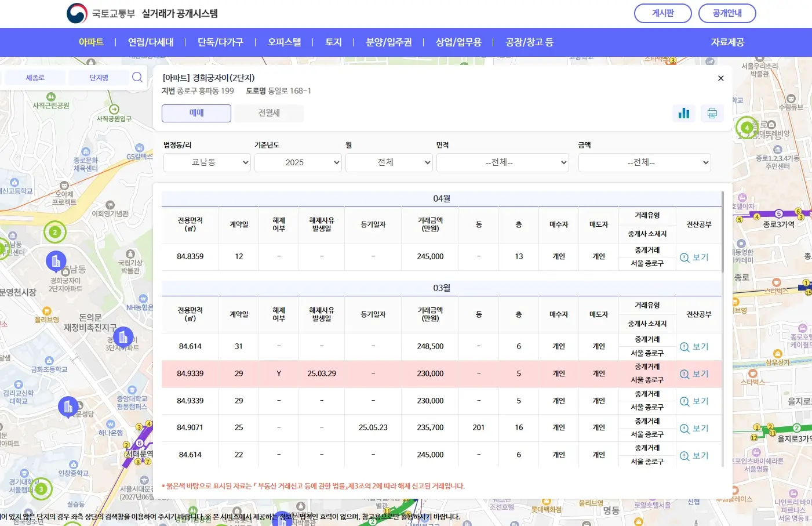Image resolution: width=812 pixels, height=526 pixels.
Task: Open the 자료제공 menu
Action: tap(728, 42)
